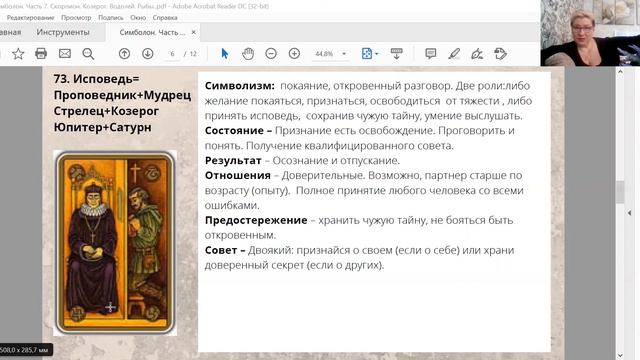Click the text Стрелец+Козерог

[x=106, y=111]
